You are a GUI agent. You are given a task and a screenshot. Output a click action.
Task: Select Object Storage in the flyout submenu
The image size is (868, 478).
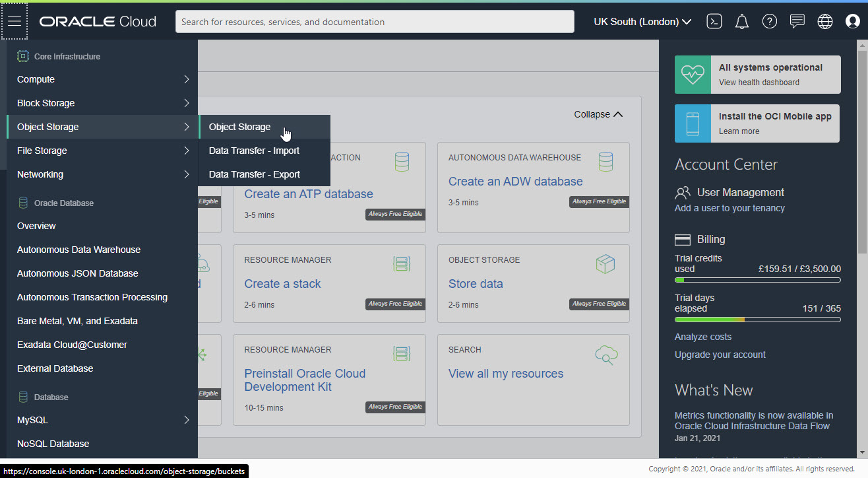click(264, 127)
